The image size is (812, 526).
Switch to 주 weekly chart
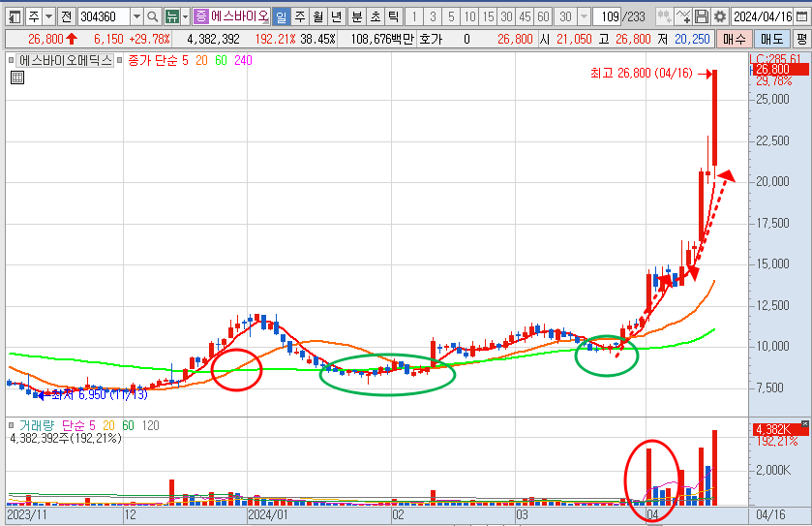click(x=300, y=17)
